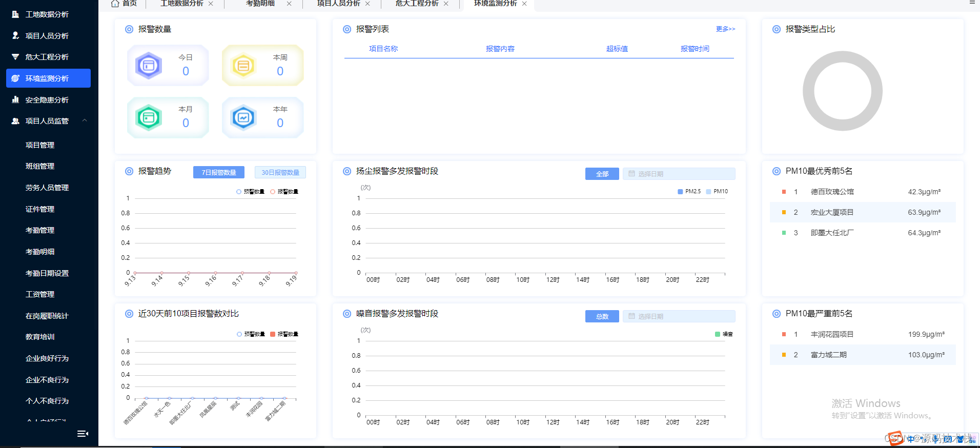Click the blue hexagon 本年 alarm icon
Image resolution: width=980 pixels, height=448 pixels.
tap(243, 117)
